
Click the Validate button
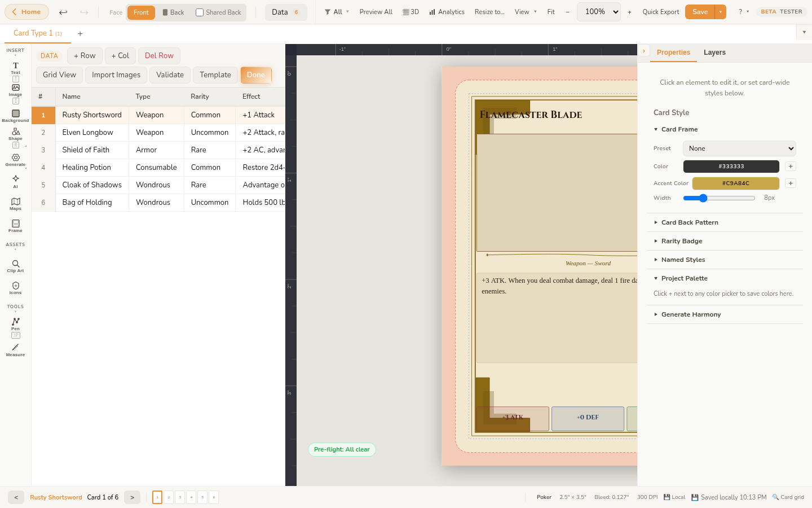(x=170, y=75)
